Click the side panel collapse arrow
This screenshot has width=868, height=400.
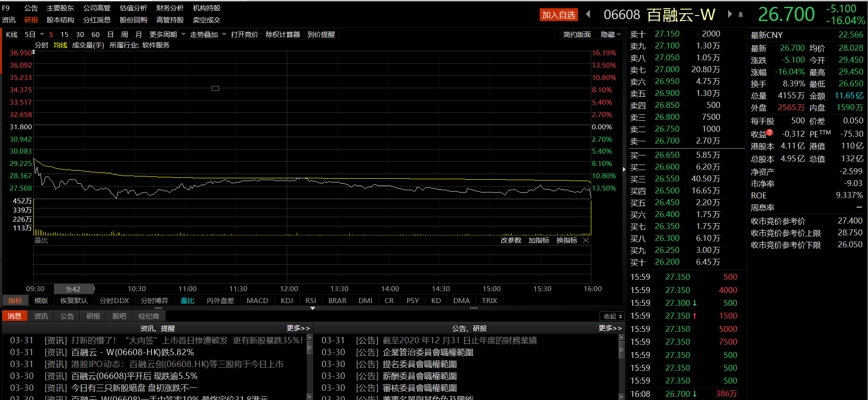point(624,170)
